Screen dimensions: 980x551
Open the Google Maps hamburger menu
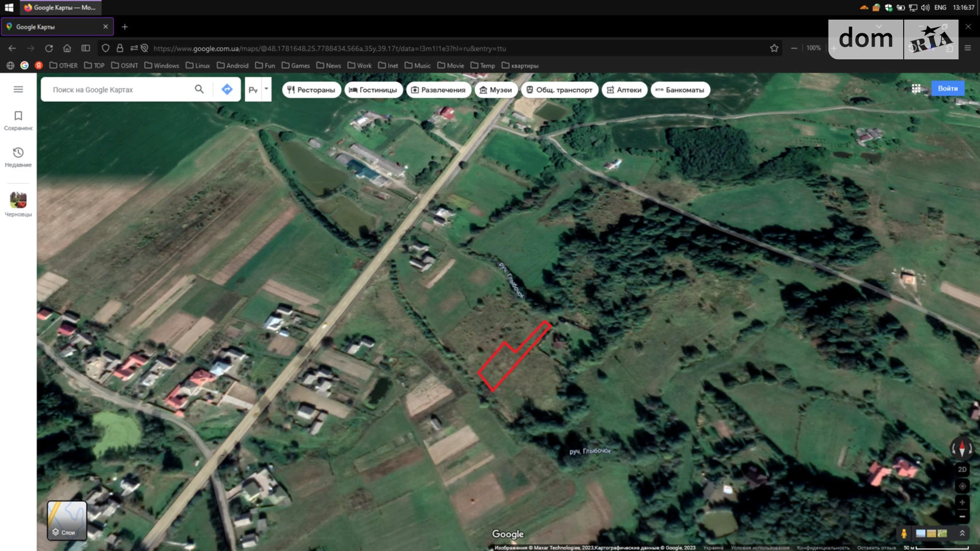coord(18,89)
